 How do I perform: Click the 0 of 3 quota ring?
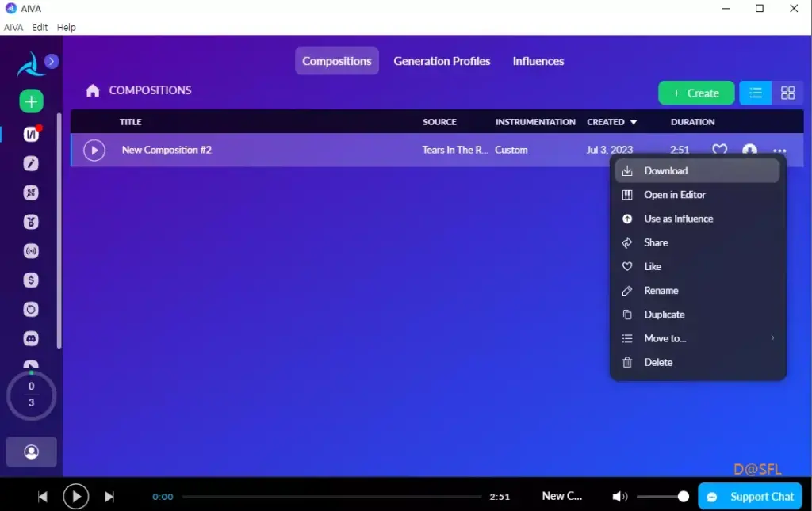tap(31, 395)
